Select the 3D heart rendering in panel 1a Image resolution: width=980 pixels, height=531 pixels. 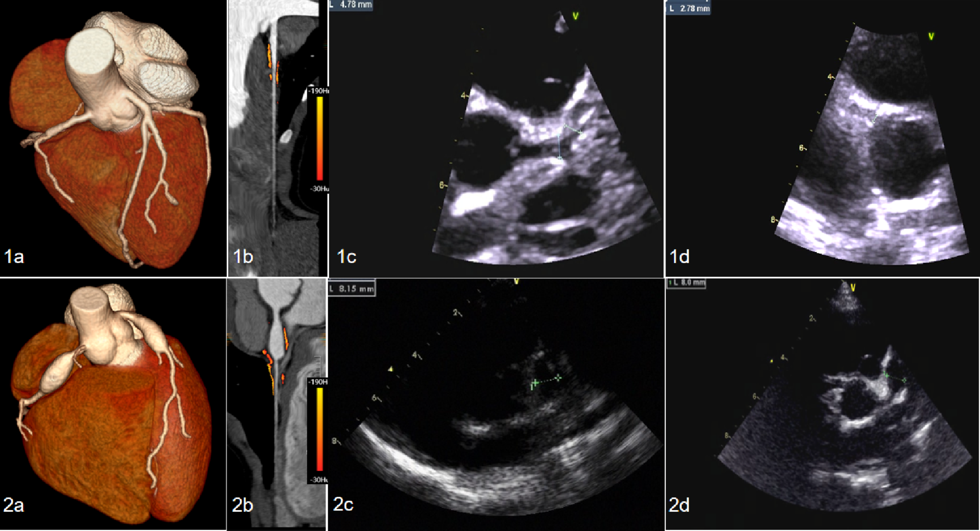(110, 139)
